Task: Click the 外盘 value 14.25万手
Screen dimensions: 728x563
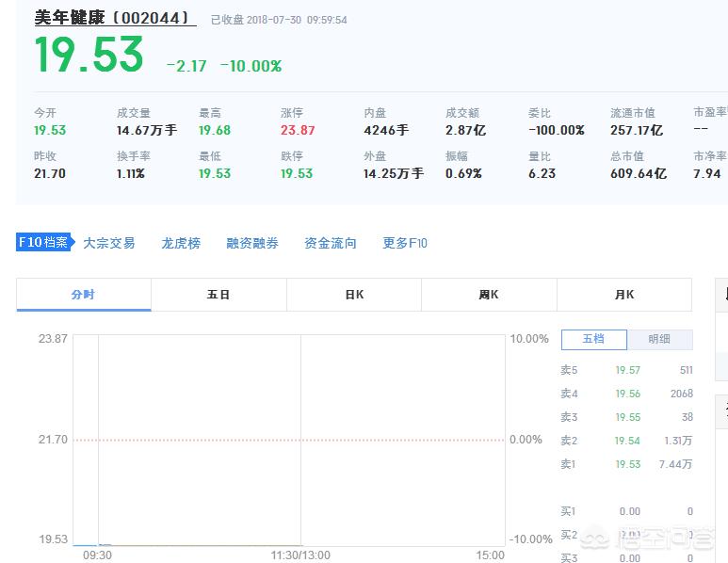Action: (x=394, y=173)
